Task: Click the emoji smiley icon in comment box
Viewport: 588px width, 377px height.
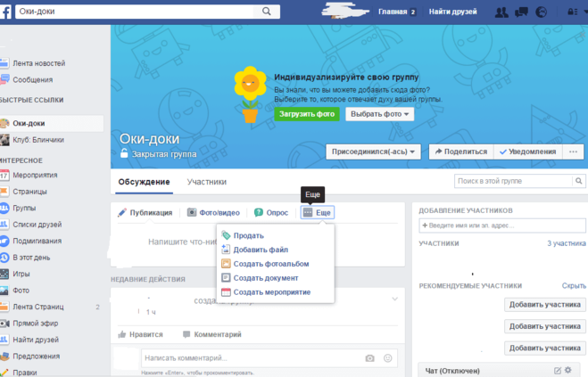Action: click(x=388, y=358)
